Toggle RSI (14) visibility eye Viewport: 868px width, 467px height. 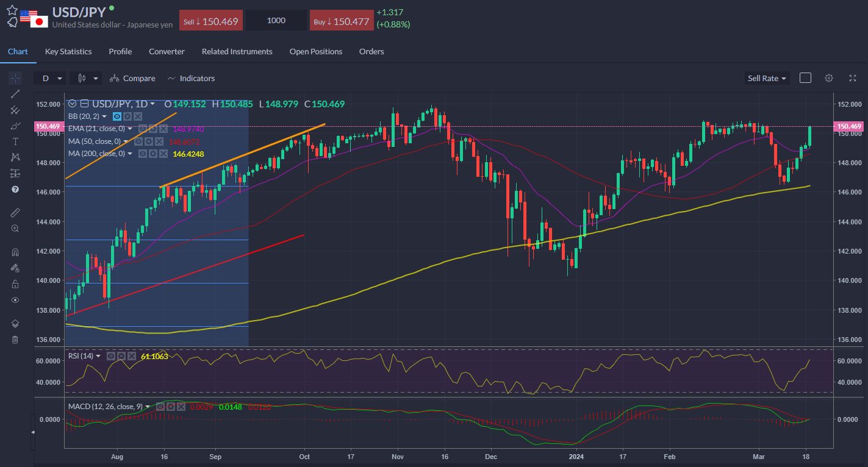[111, 356]
